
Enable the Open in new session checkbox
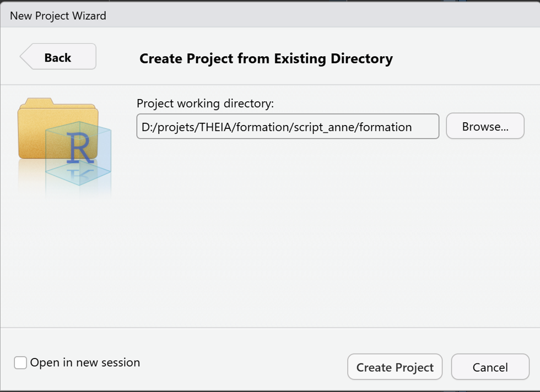(20, 363)
